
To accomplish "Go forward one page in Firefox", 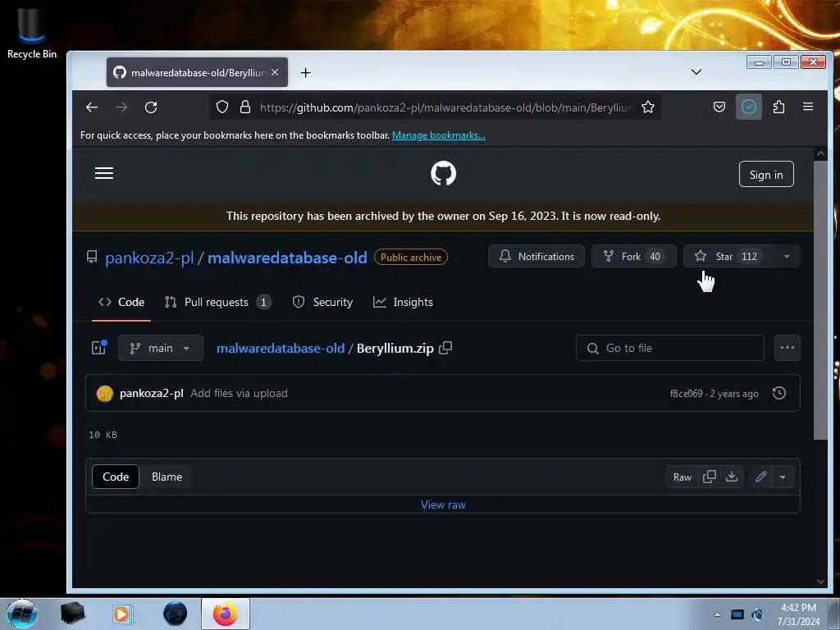I will click(x=121, y=107).
